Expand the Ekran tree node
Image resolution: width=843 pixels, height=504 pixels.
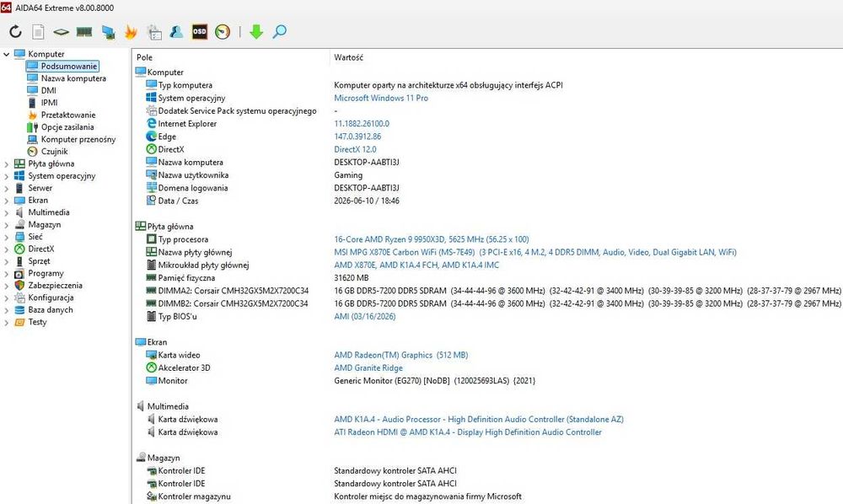(7, 200)
